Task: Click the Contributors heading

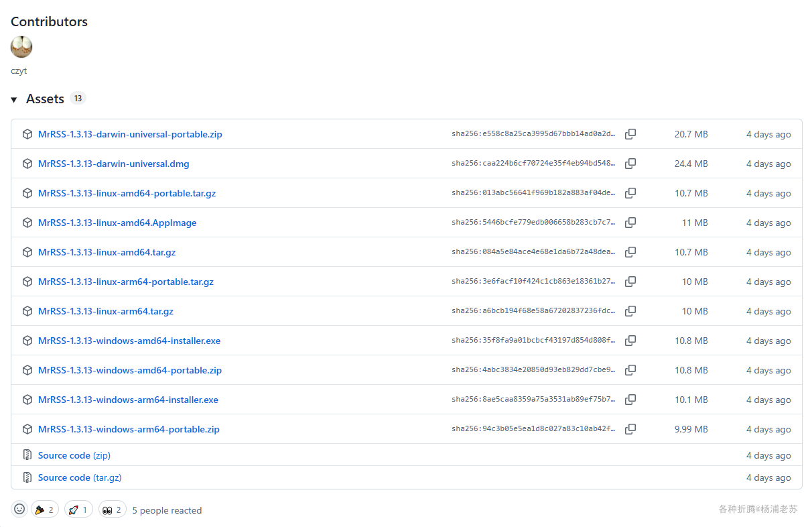Action: tap(49, 21)
